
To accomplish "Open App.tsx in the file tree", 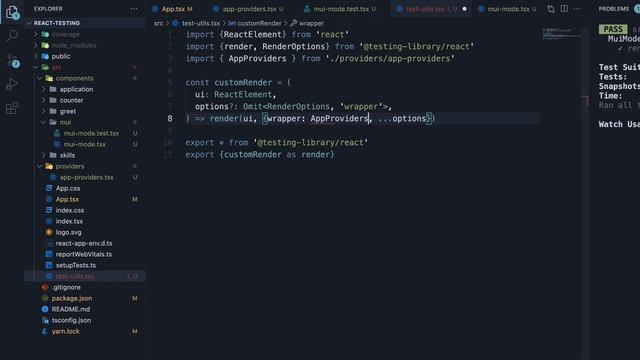I will pos(67,200).
